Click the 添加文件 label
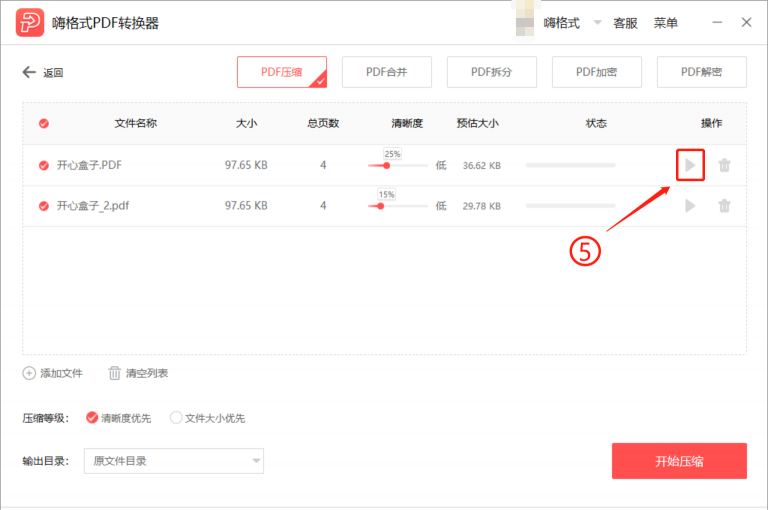This screenshot has height=510, width=768. coord(61,373)
